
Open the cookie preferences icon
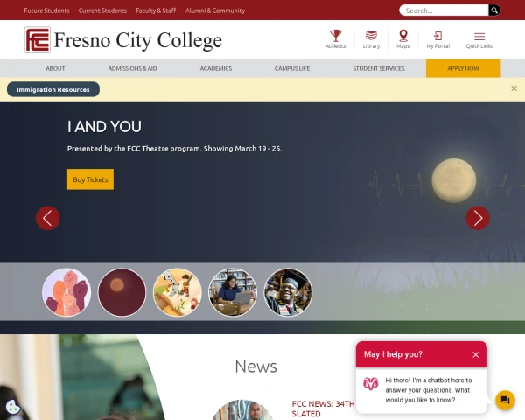pyautogui.click(x=13, y=407)
